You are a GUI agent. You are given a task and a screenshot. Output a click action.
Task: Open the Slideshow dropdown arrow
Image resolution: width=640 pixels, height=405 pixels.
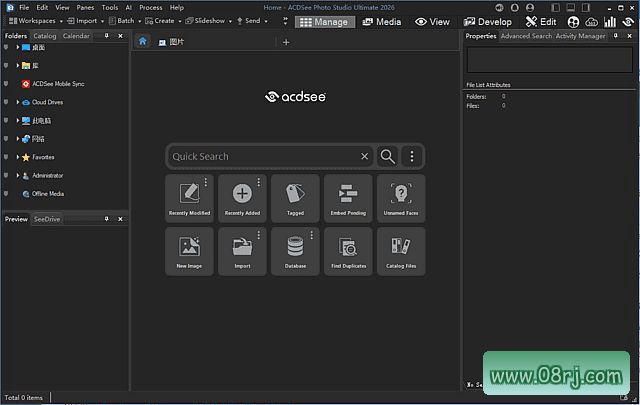coord(230,21)
